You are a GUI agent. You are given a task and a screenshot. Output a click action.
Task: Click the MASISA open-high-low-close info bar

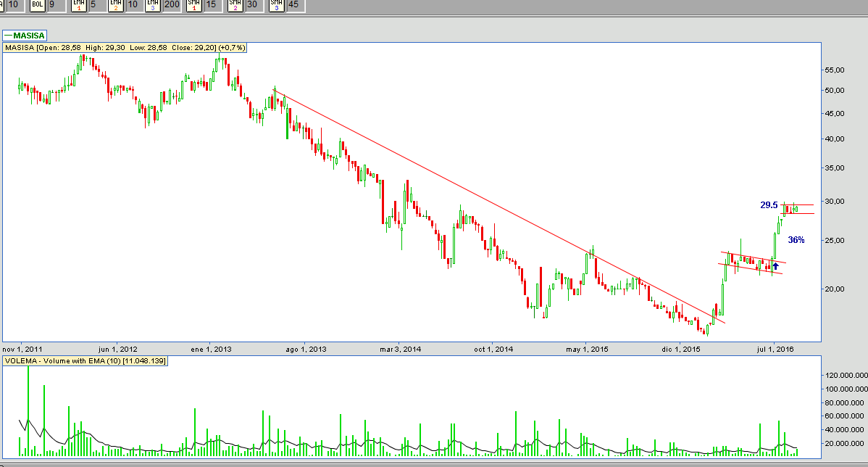125,48
